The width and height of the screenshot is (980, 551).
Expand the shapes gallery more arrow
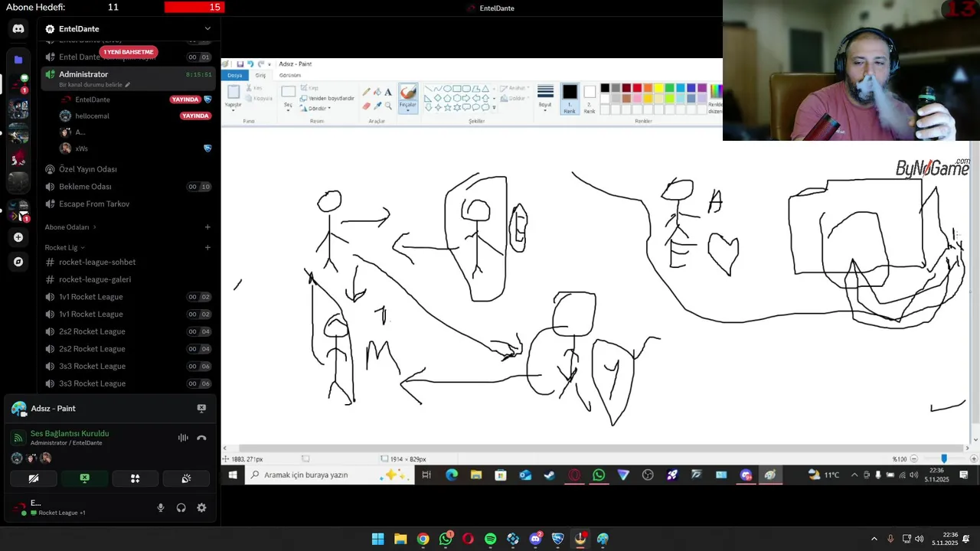coord(494,108)
